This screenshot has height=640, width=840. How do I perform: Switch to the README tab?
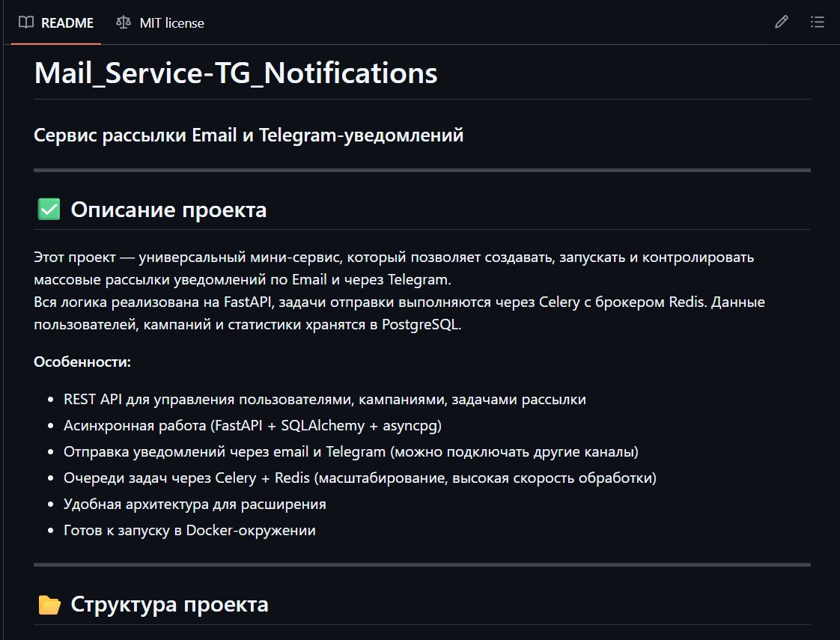(67, 22)
